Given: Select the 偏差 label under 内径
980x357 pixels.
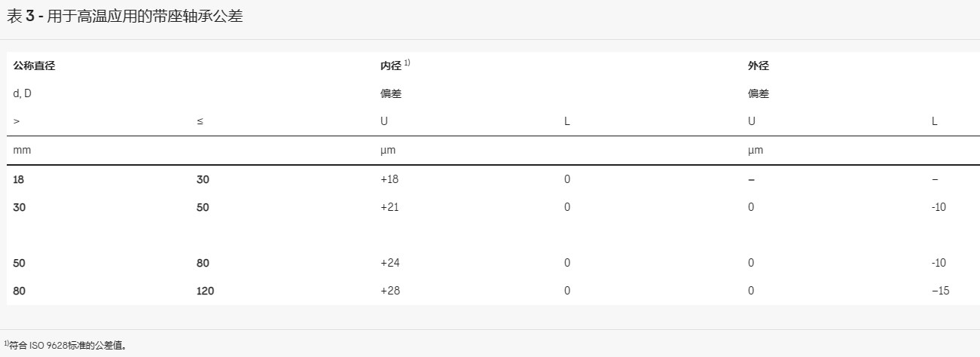Looking at the screenshot, I should [x=391, y=94].
